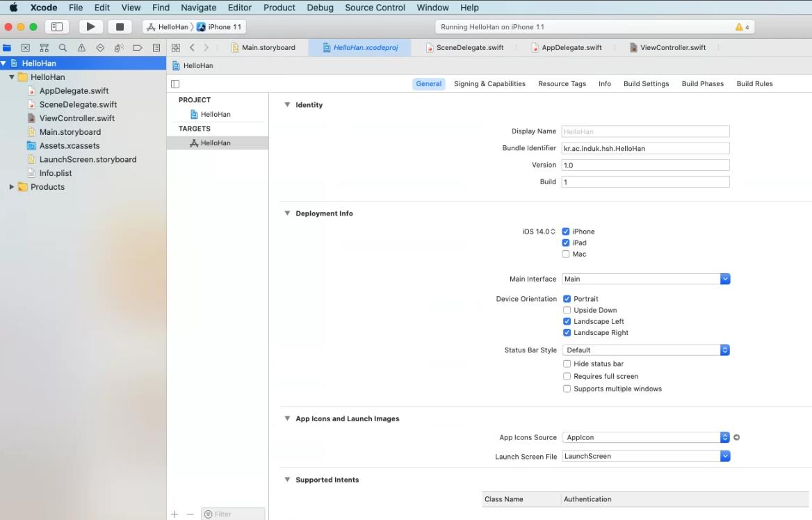Enable Supports multiple windows checkbox

[567, 389]
